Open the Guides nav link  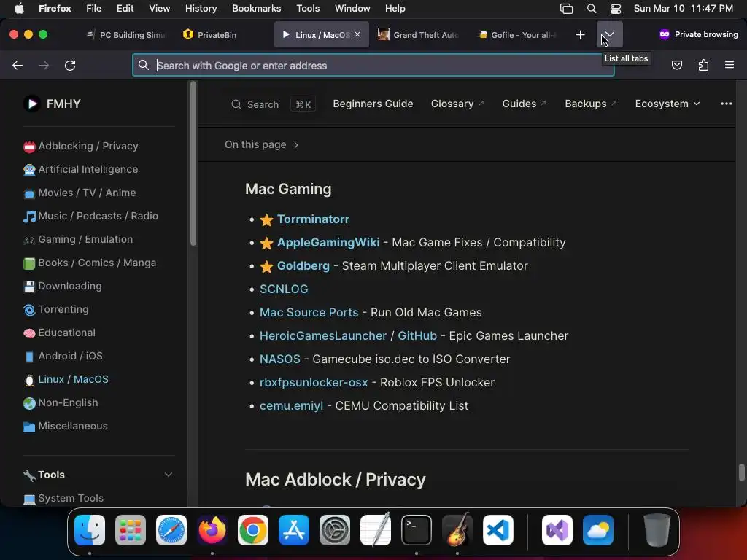point(524,104)
